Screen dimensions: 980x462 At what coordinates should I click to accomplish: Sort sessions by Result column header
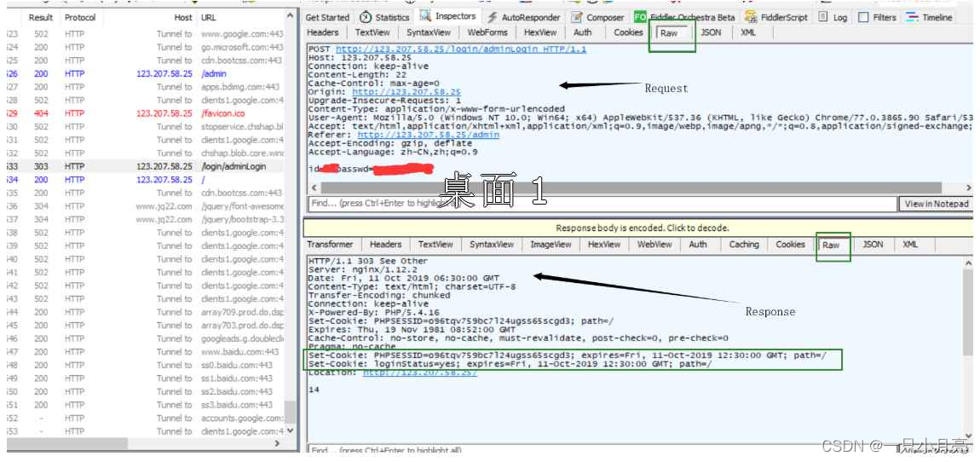pyautogui.click(x=41, y=18)
